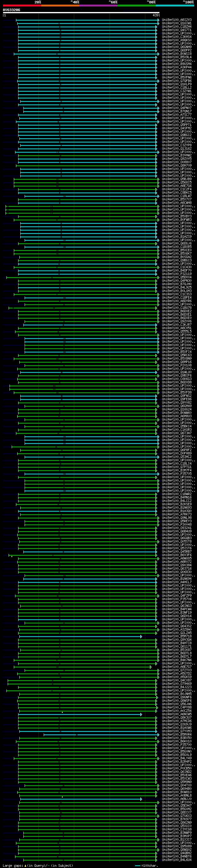Select the UniRef100_Q5DVX4 label
This screenshot has height=868, width=197.
(176, 277)
